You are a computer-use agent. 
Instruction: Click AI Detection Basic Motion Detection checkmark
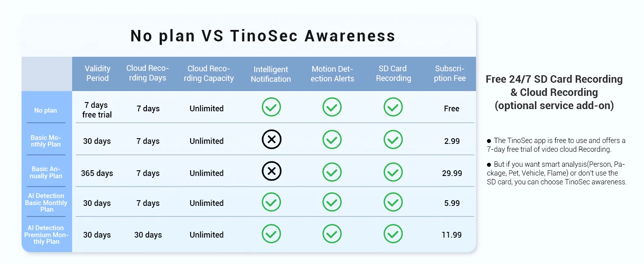click(x=332, y=202)
